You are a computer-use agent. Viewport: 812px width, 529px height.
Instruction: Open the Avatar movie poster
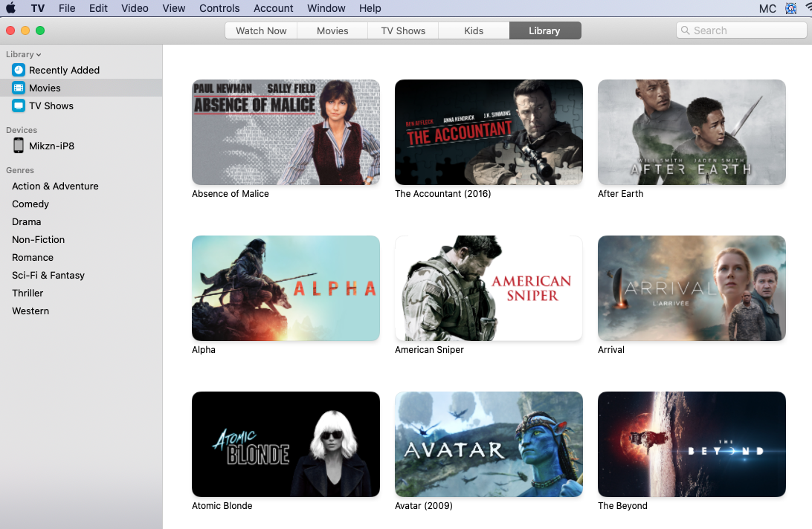pyautogui.click(x=489, y=444)
